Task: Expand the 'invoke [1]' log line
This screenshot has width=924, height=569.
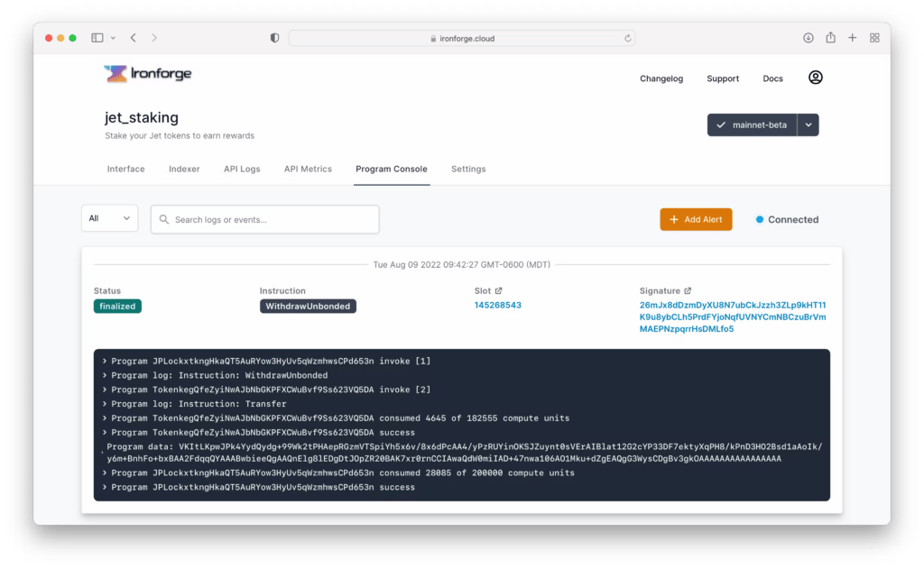Action: click(x=105, y=361)
